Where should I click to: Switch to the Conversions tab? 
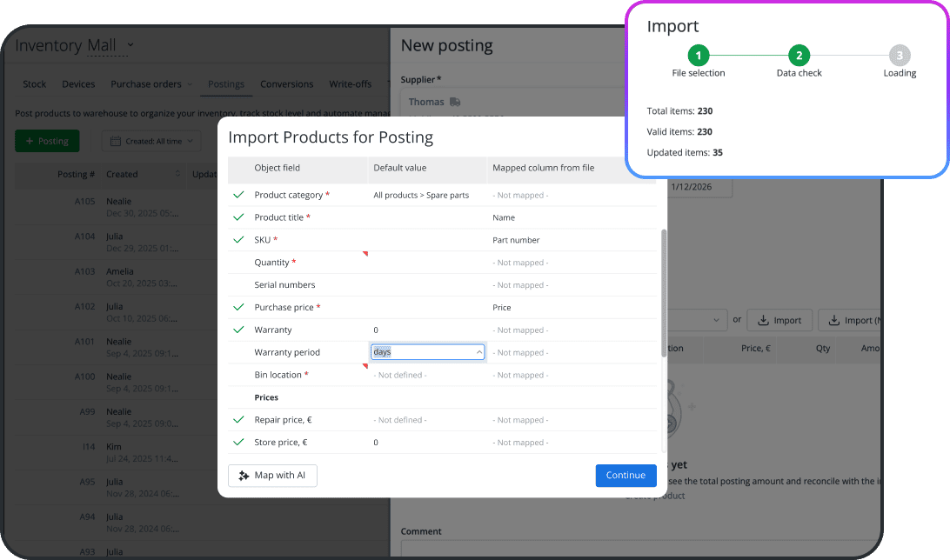[286, 83]
